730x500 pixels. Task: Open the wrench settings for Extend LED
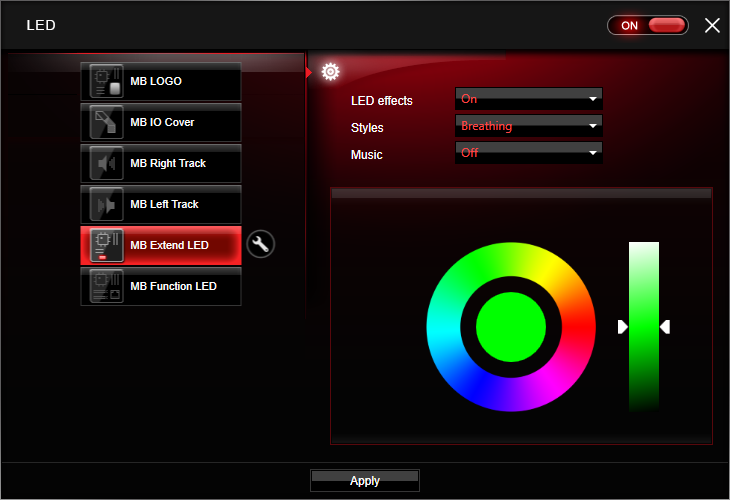pos(261,244)
